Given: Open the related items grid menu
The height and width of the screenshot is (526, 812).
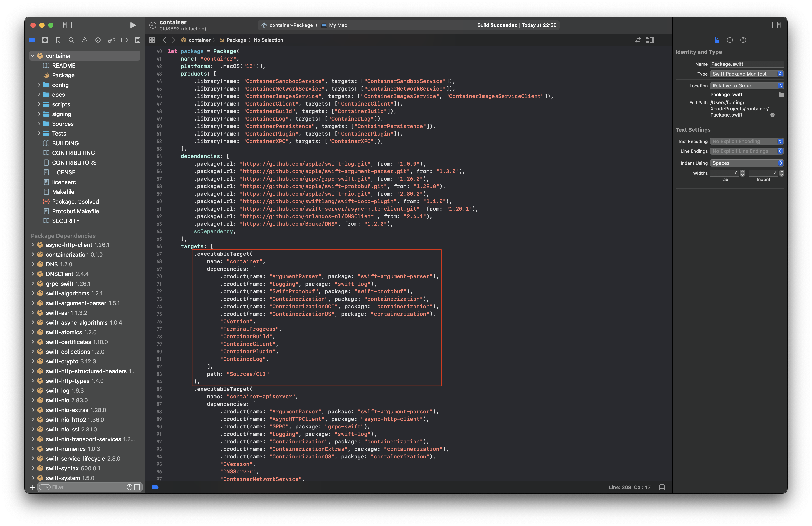Looking at the screenshot, I should pos(152,40).
